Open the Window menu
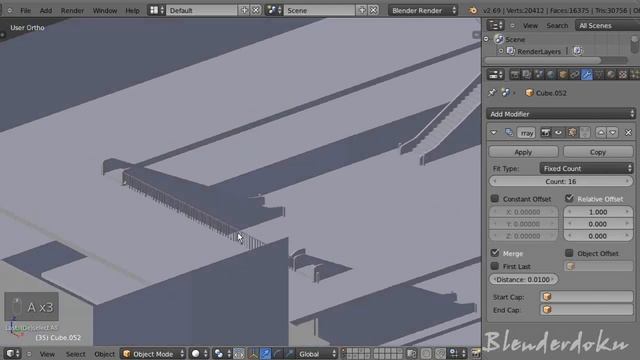The height and width of the screenshot is (360, 640). 105,11
